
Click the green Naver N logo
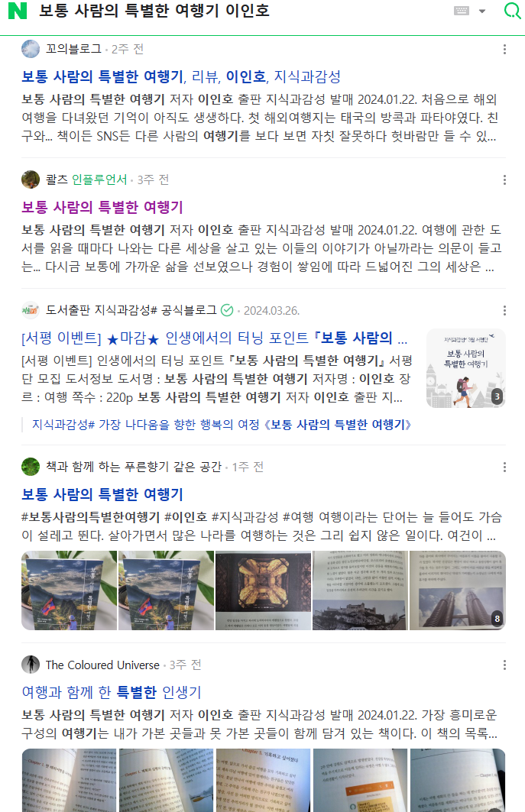[x=17, y=11]
